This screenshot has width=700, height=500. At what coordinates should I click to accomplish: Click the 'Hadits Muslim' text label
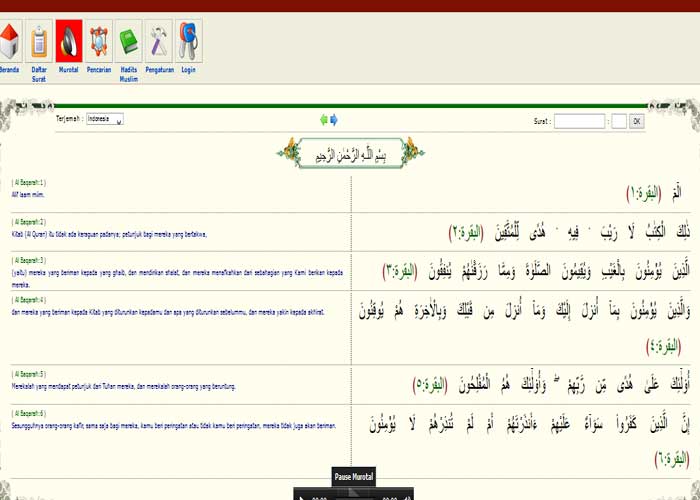[129, 74]
